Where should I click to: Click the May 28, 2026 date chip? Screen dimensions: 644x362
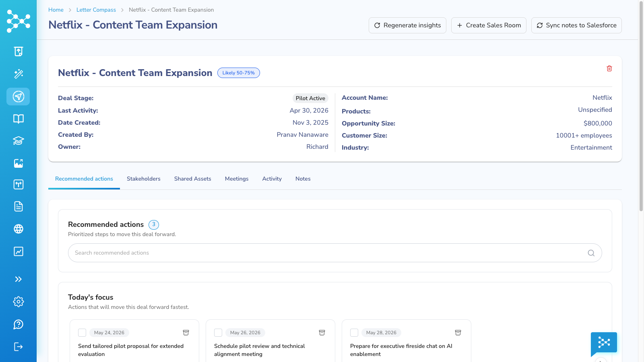tap(381, 333)
